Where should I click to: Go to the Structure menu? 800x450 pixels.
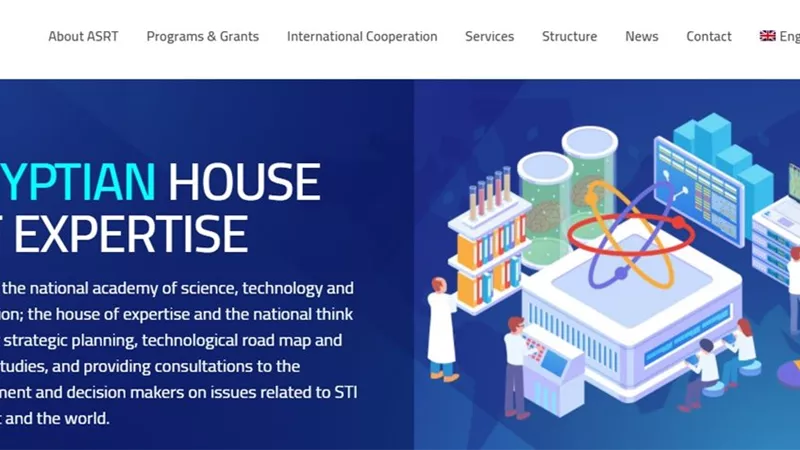pyautogui.click(x=569, y=36)
